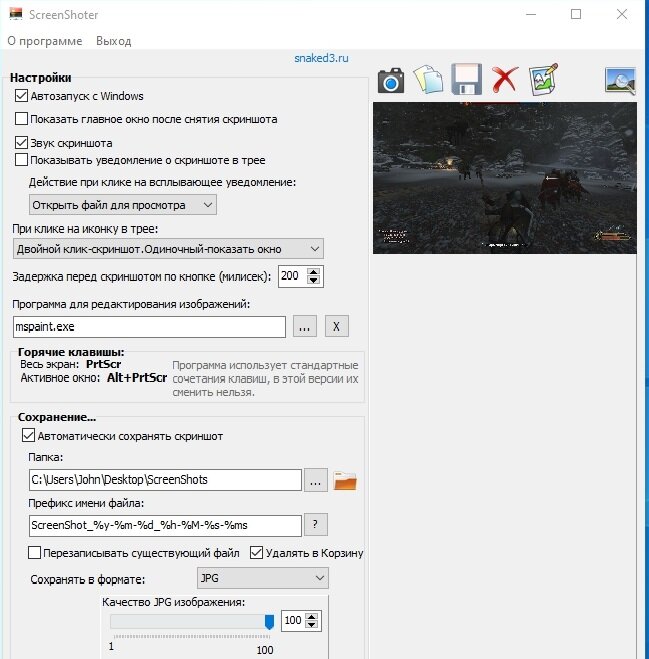The width and height of the screenshot is (649, 659).
Task: Click the ? help button for filename prefix
Action: [x=316, y=525]
